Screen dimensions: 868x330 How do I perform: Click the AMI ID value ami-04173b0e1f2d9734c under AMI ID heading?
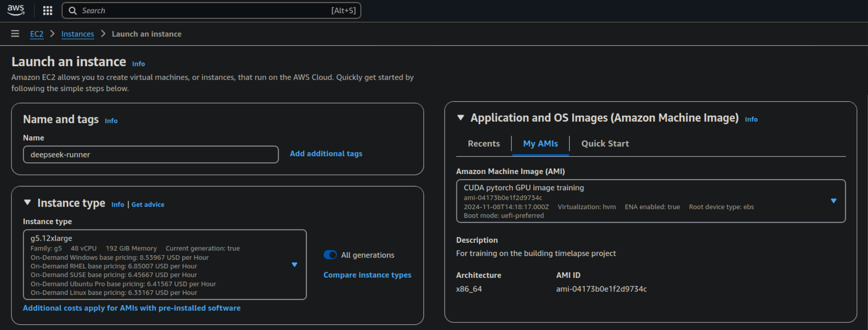click(601, 289)
